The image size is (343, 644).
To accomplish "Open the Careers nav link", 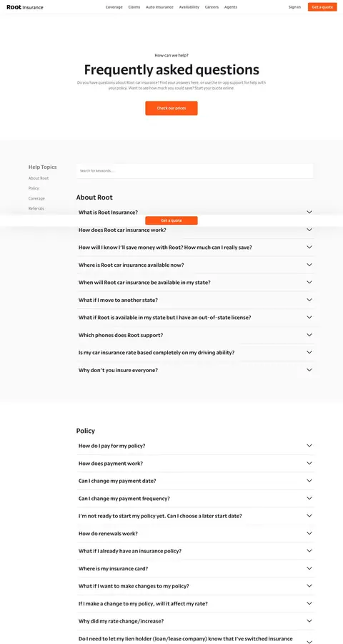I will pyautogui.click(x=212, y=7).
